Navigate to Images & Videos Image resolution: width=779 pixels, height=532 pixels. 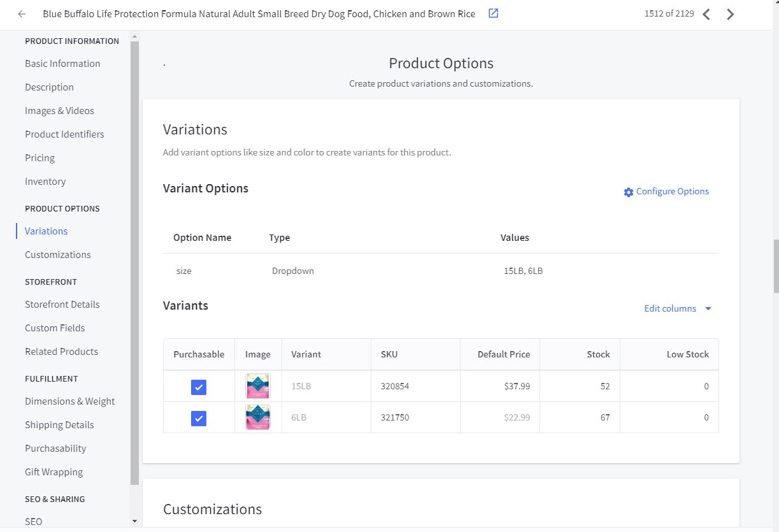(59, 111)
